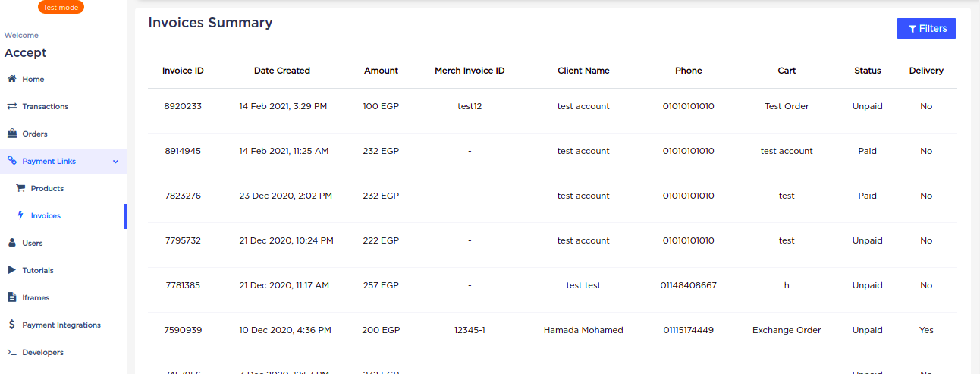The width and height of the screenshot is (980, 374).
Task: Click the blue Filters button
Action: pyautogui.click(x=926, y=28)
